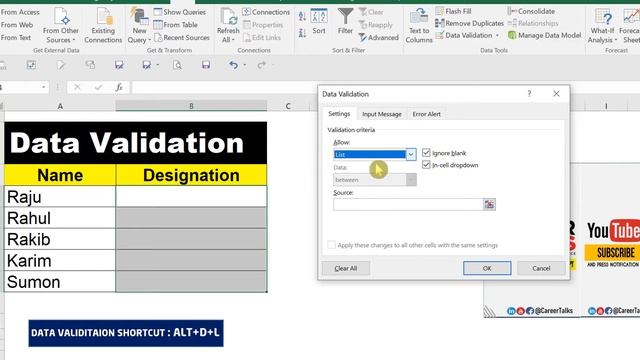The image size is (640, 360).
Task: Select the empty Designation cell next to Raju
Action: pyautogui.click(x=191, y=197)
